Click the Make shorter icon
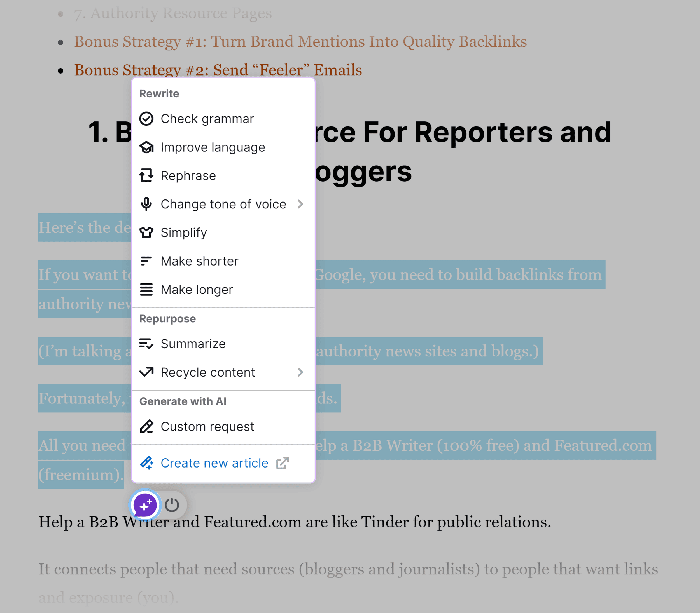This screenshot has height=613, width=700. pyautogui.click(x=146, y=260)
